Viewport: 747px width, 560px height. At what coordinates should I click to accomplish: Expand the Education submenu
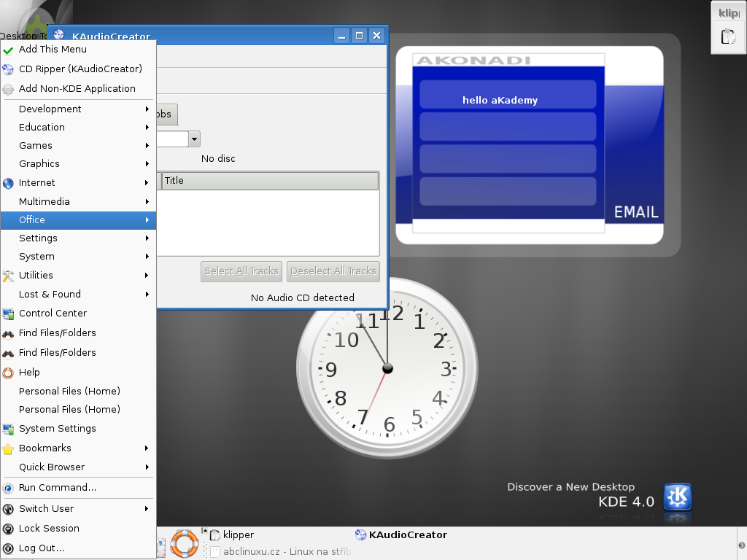click(78, 127)
